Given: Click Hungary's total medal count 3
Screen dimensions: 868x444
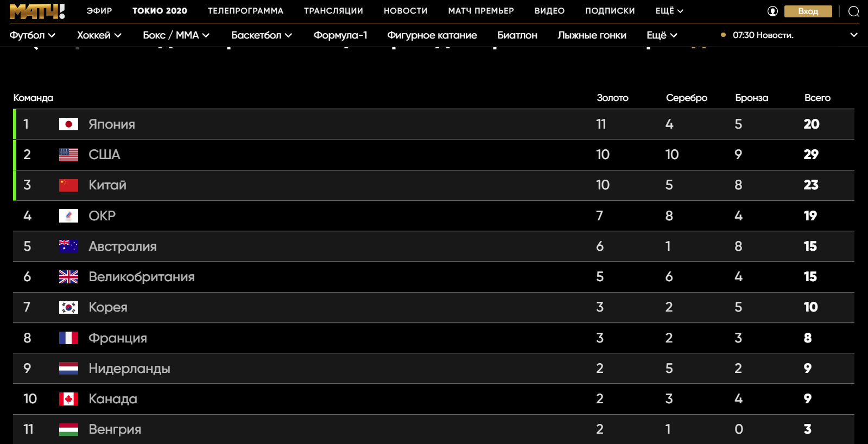Looking at the screenshot, I should 808,429.
